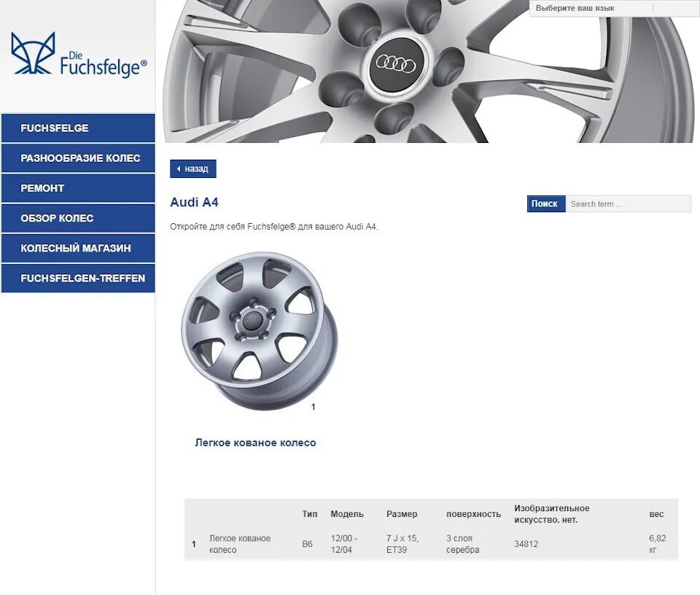
Task: Open FUCHSFELGEN-TREFFEN page
Action: [78, 278]
